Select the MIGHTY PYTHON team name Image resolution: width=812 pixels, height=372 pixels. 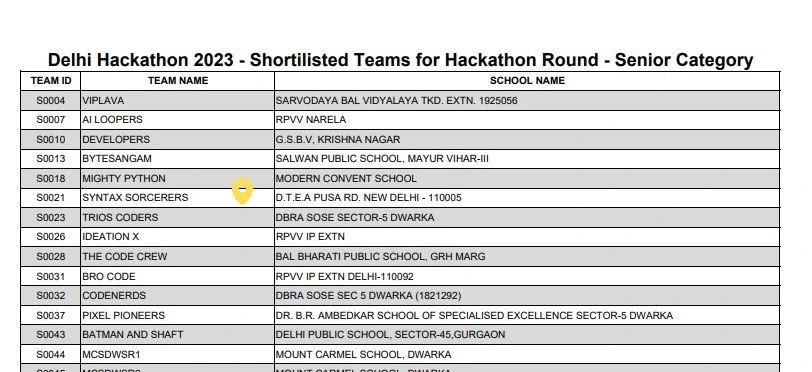tap(124, 179)
